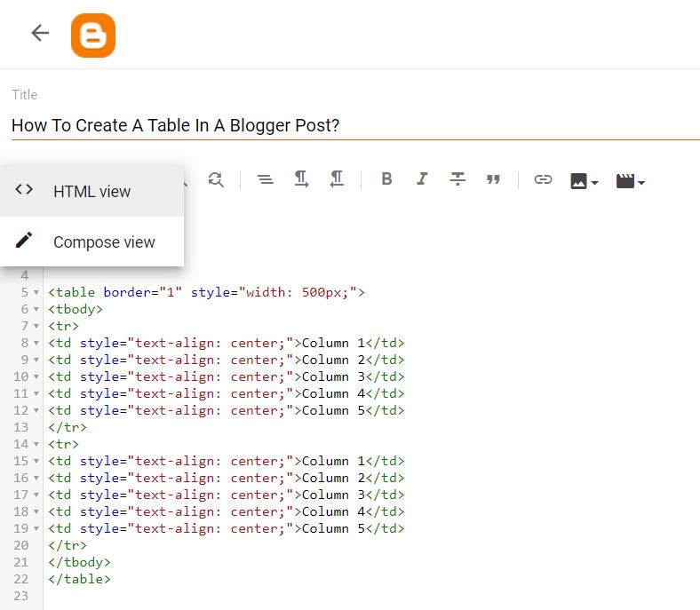Click the closing </tbody> tag
Screen dimensions: 700x610
pos(79,562)
